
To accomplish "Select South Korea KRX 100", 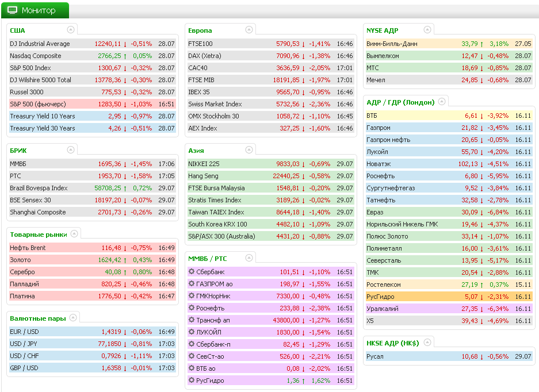I will pos(271,224).
